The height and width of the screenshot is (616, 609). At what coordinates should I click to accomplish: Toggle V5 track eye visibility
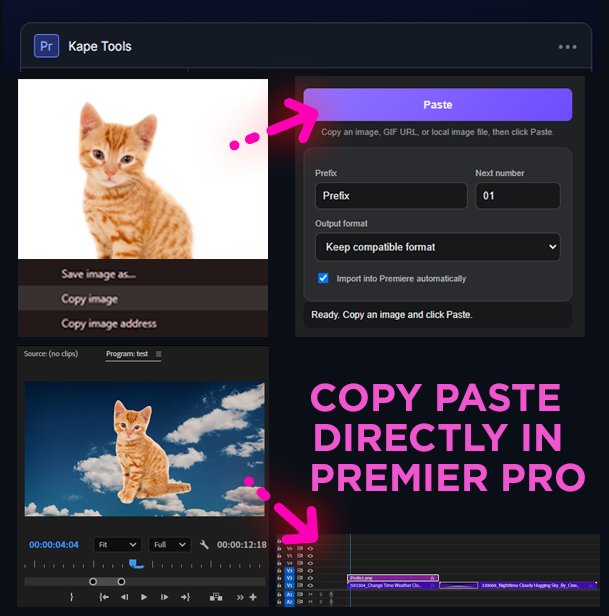tap(310, 556)
